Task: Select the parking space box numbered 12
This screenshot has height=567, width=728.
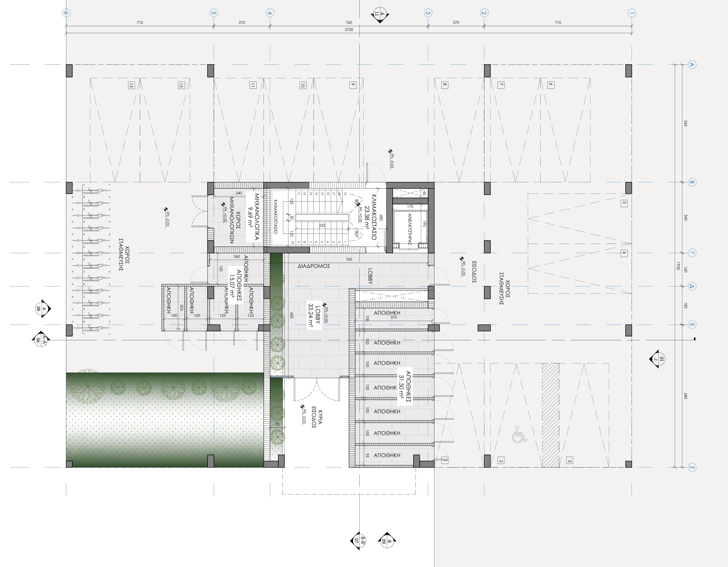Action: 181,85
